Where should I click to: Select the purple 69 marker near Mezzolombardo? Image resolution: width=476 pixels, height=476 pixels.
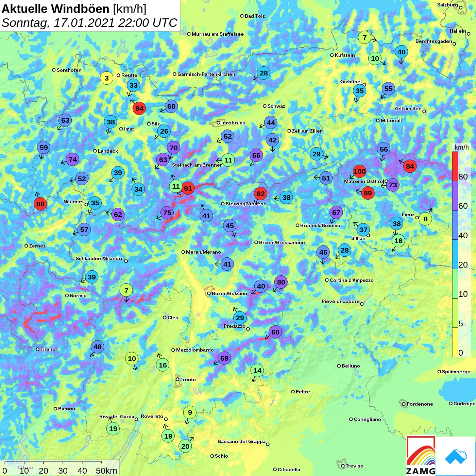(x=224, y=358)
